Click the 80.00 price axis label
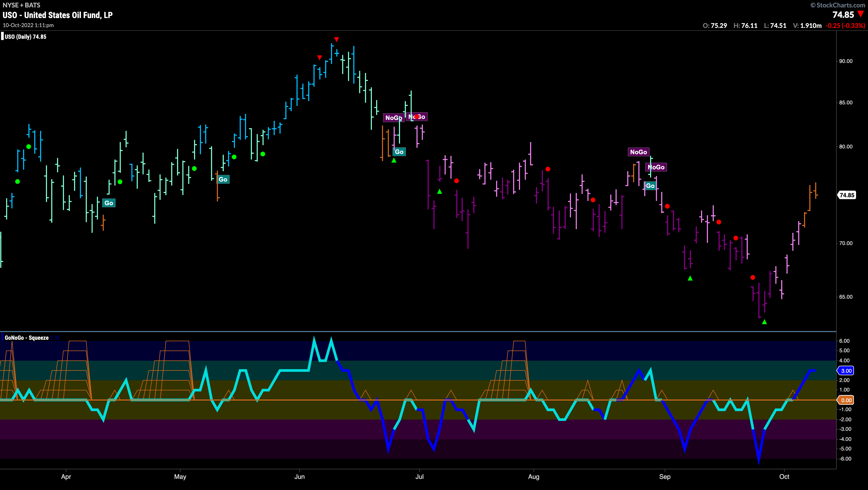Viewport: 868px width, 490px height. pyautogui.click(x=846, y=147)
